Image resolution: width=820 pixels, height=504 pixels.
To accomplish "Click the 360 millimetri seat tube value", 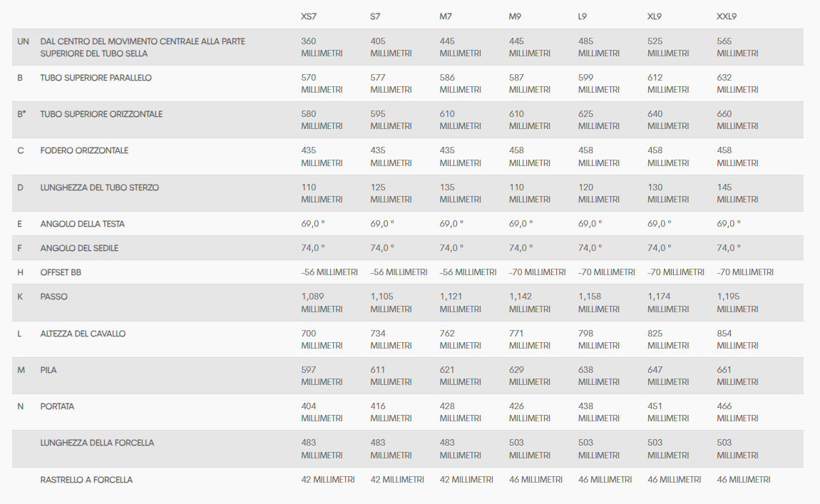I will [x=321, y=47].
